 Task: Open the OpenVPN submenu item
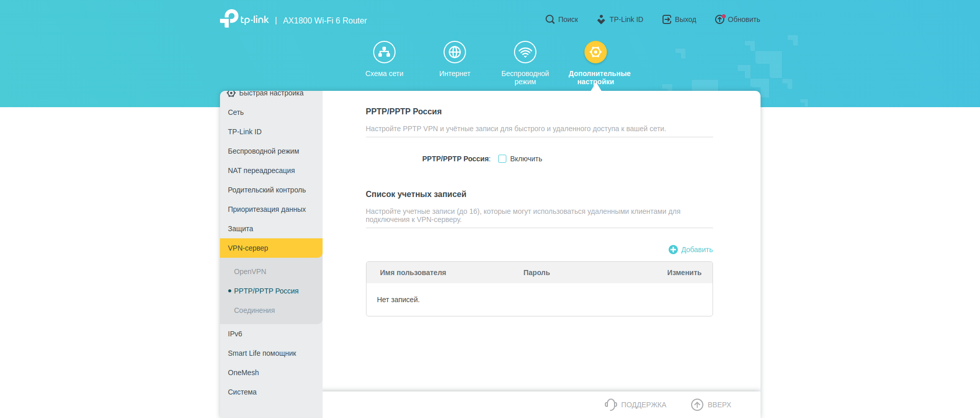250,272
